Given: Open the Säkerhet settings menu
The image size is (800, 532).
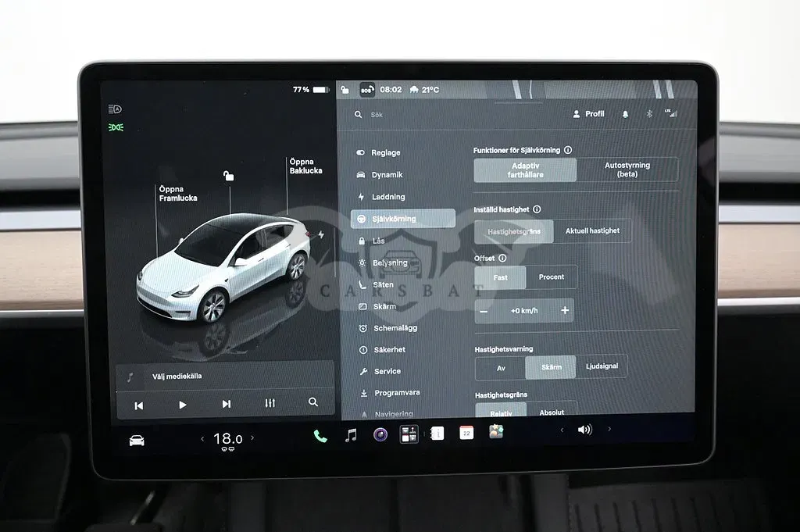Looking at the screenshot, I should (382, 350).
